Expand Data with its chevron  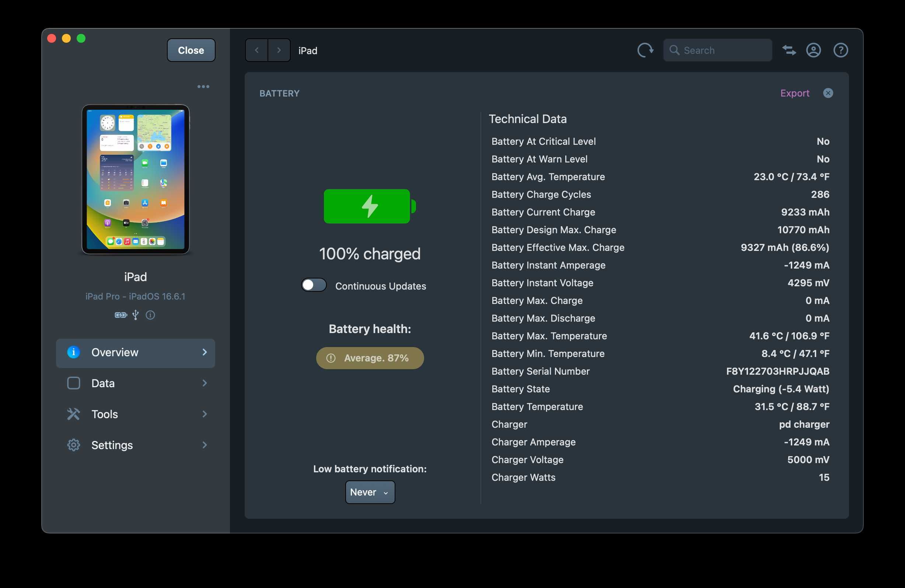[x=205, y=383]
